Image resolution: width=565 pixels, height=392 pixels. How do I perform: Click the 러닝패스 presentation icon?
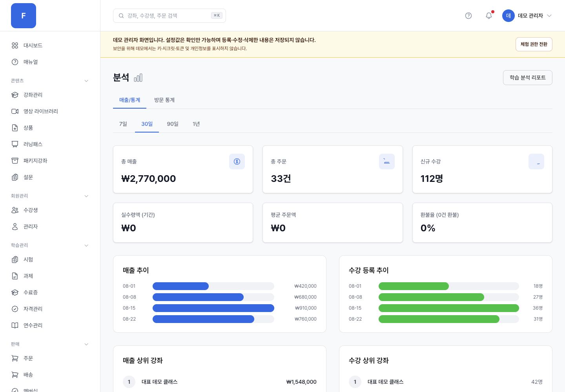point(15,144)
